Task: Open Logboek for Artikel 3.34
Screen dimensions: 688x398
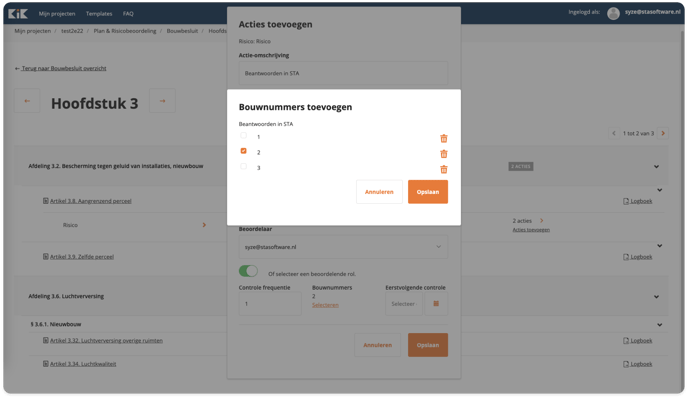Action: [x=638, y=364]
